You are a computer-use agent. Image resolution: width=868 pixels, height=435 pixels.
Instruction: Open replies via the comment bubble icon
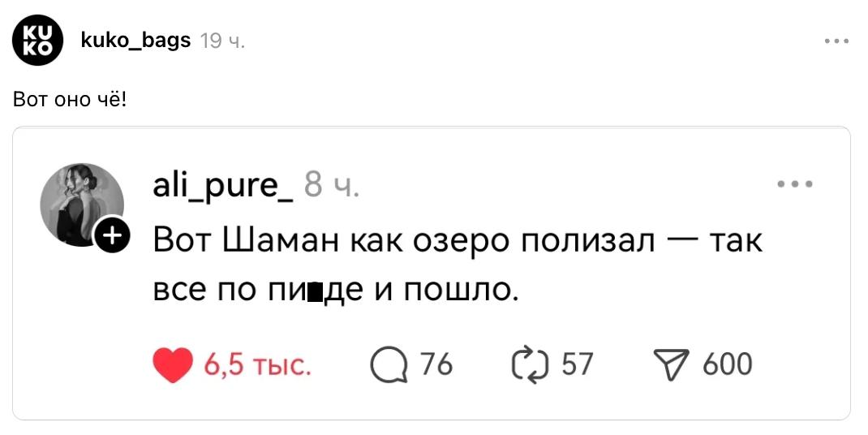point(389,365)
